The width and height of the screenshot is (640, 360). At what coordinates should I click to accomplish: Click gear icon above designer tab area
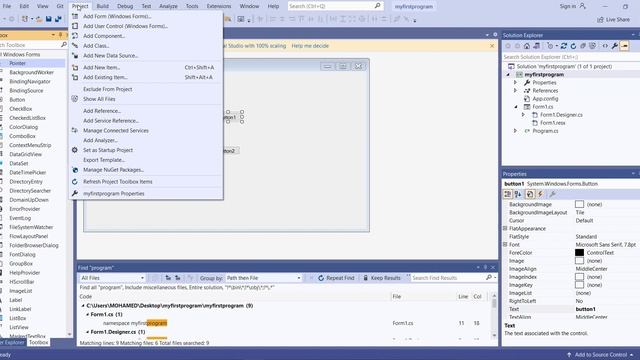495,35
